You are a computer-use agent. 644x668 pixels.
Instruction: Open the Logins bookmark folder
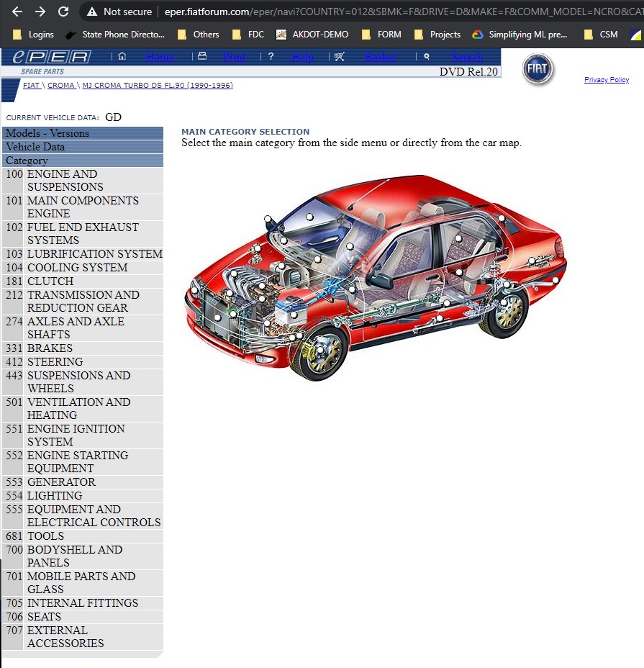[x=33, y=35]
